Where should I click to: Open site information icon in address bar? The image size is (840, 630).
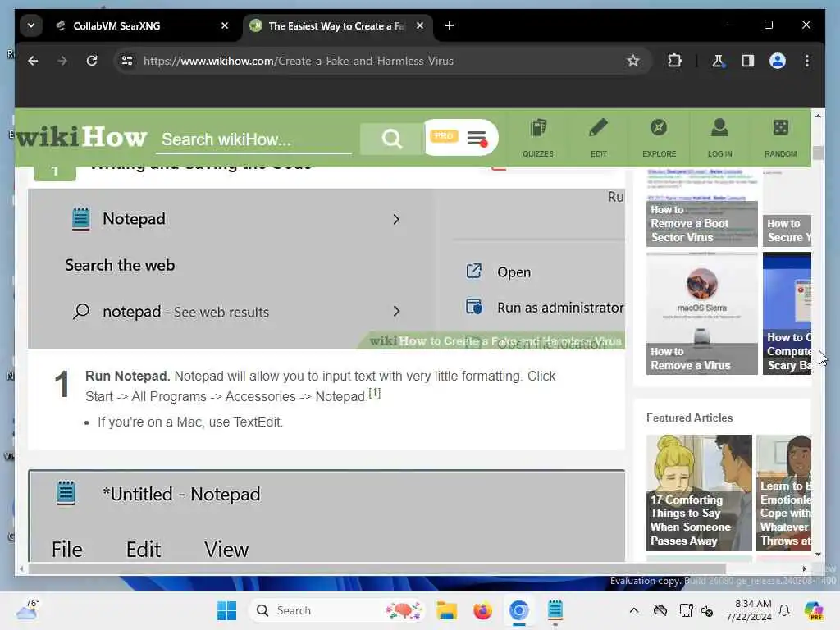coord(127,61)
